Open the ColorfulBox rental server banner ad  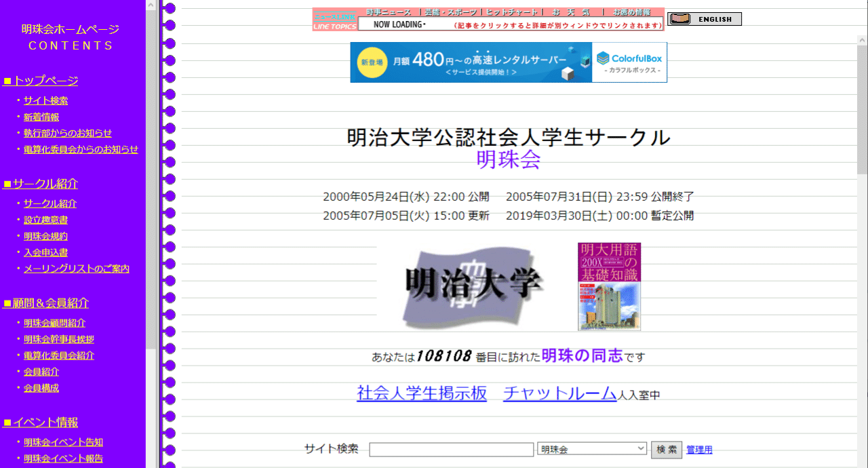click(509, 62)
